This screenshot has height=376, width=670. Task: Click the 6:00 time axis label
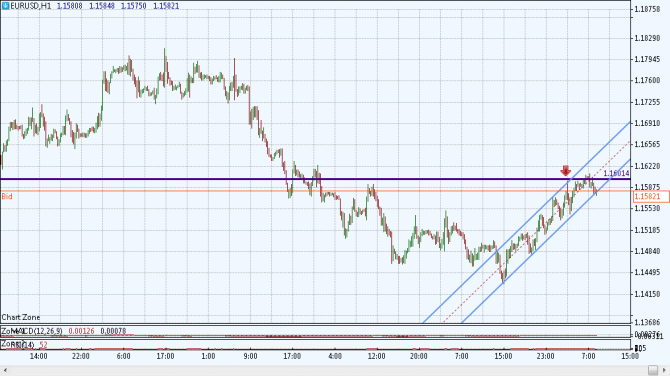point(123,356)
